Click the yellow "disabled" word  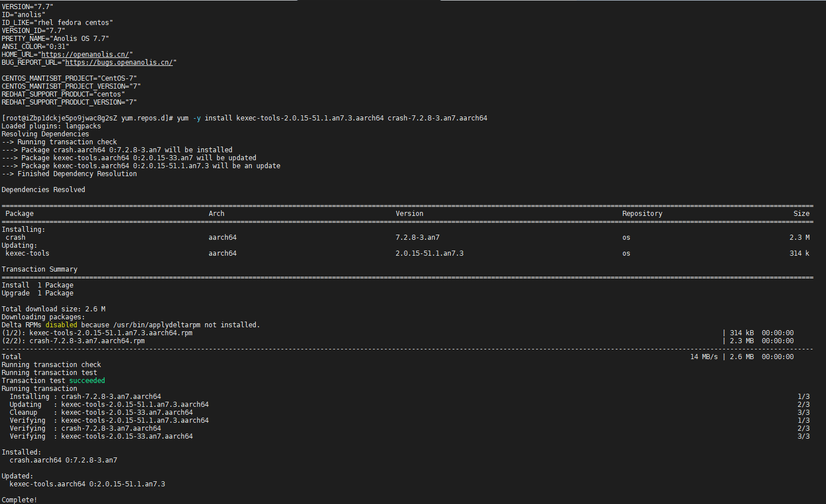[x=61, y=325]
